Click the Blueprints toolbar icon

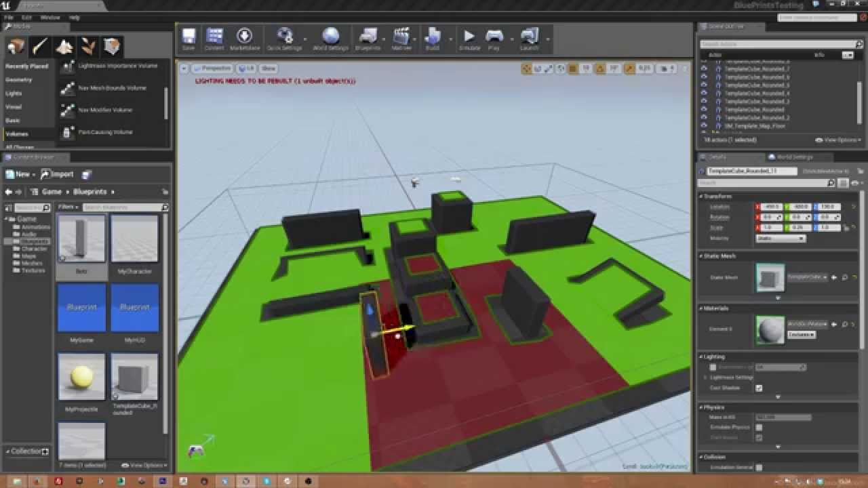368,38
